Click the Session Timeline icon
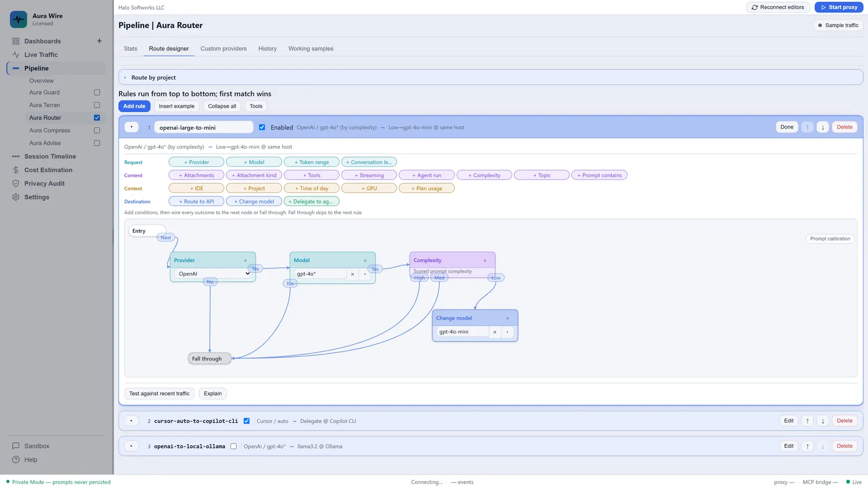The height and width of the screenshot is (488, 868). pyautogui.click(x=16, y=157)
